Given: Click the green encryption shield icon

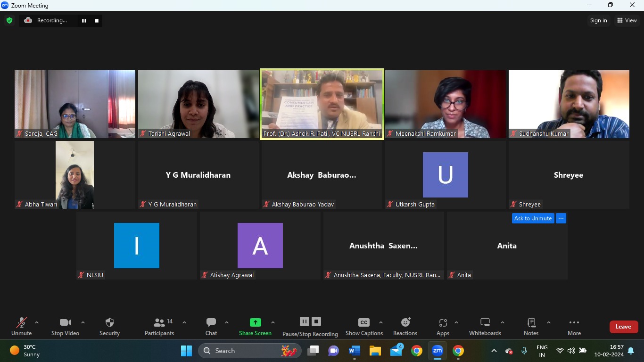Looking at the screenshot, I should (9, 20).
